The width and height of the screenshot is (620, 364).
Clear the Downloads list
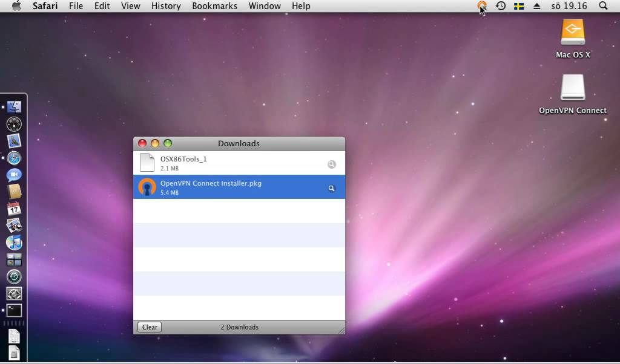pyautogui.click(x=150, y=327)
